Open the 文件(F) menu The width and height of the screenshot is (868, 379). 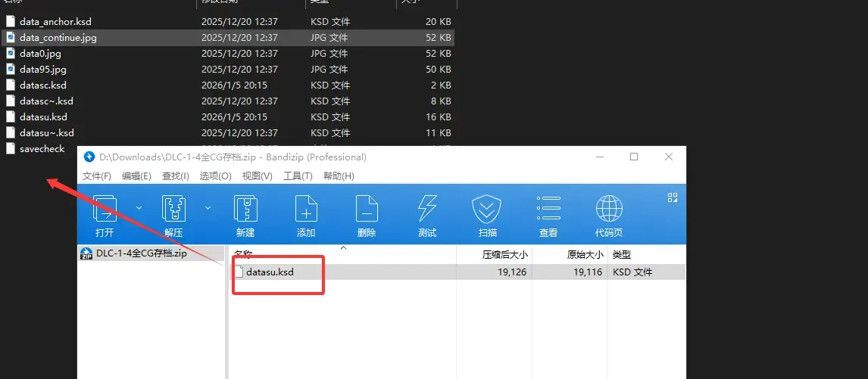(97, 176)
